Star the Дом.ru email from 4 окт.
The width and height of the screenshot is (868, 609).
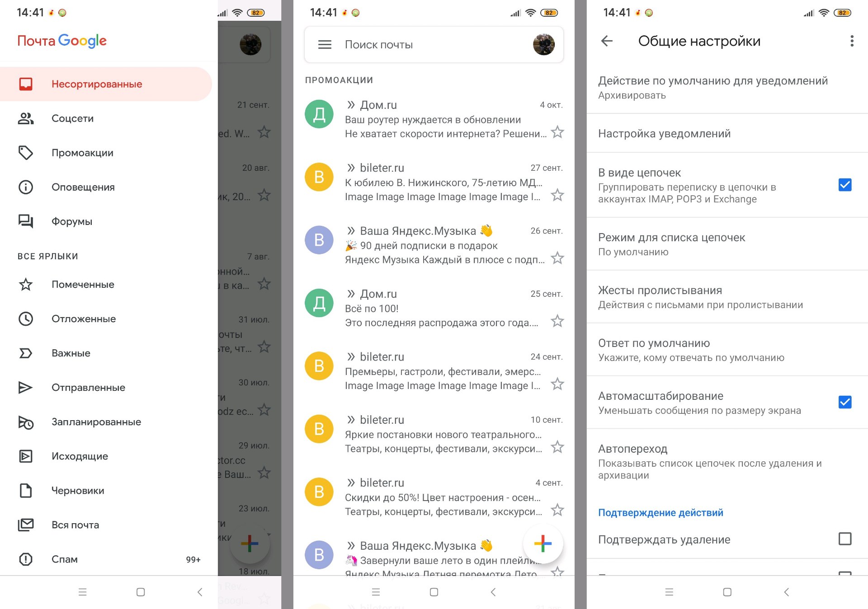pos(557,132)
